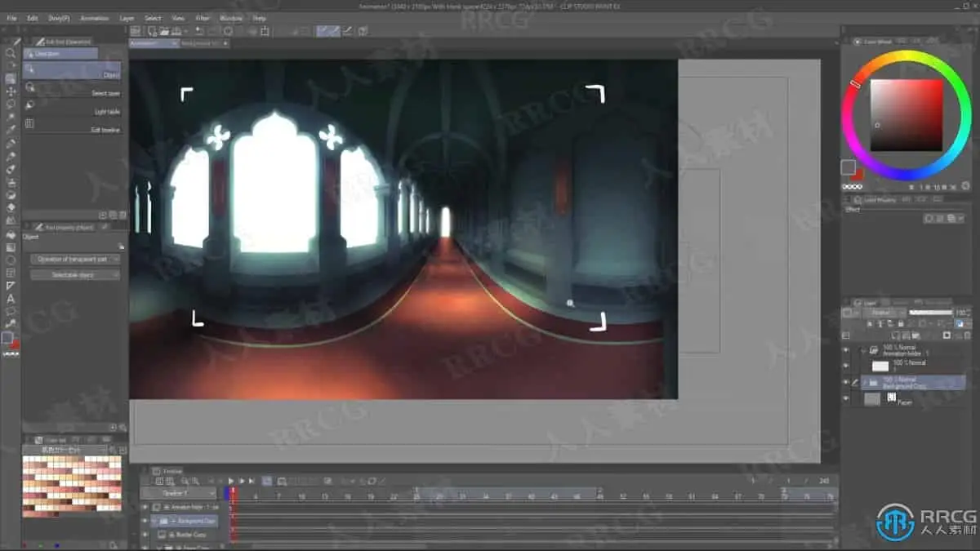
Task: Click frame 49 on Timeline ruler
Action: pos(600,495)
